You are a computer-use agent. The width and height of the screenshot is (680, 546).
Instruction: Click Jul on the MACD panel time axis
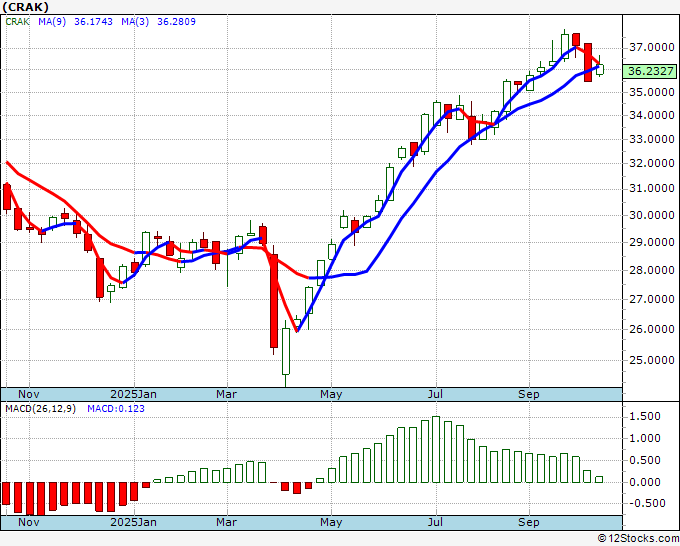point(435,522)
